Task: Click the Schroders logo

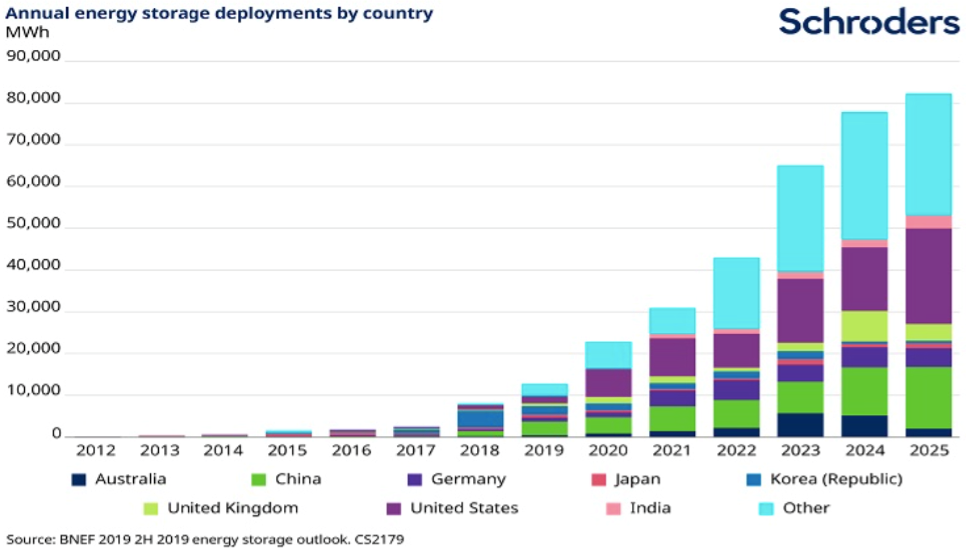Action: pyautogui.click(x=869, y=22)
